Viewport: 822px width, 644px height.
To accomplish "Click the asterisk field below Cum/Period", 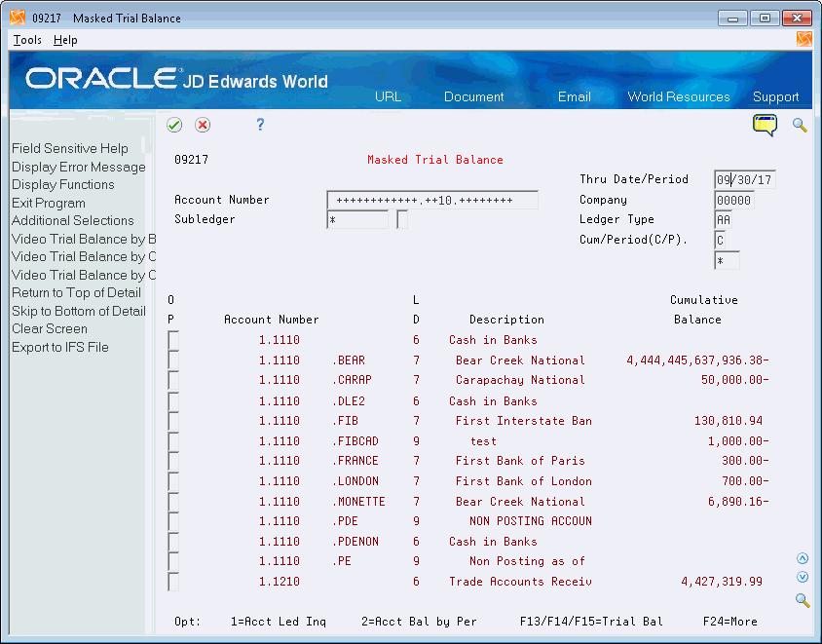I will click(x=727, y=261).
